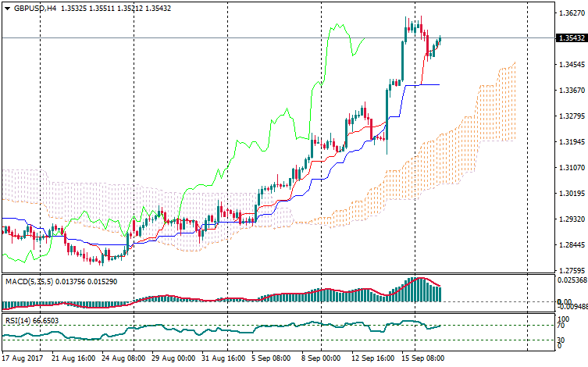Click the RSI 30 level scale label

click(560, 340)
